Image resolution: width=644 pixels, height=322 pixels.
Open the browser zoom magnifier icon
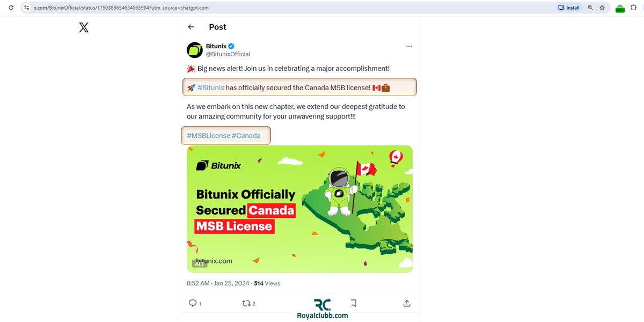click(590, 8)
